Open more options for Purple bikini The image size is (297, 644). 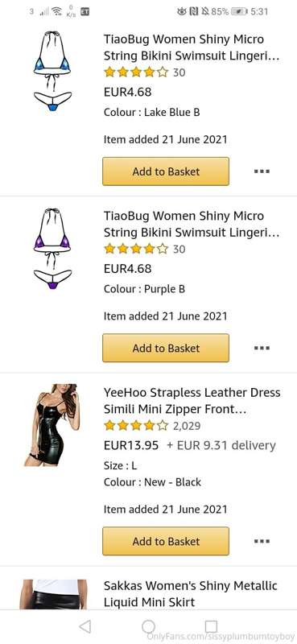coord(262,348)
